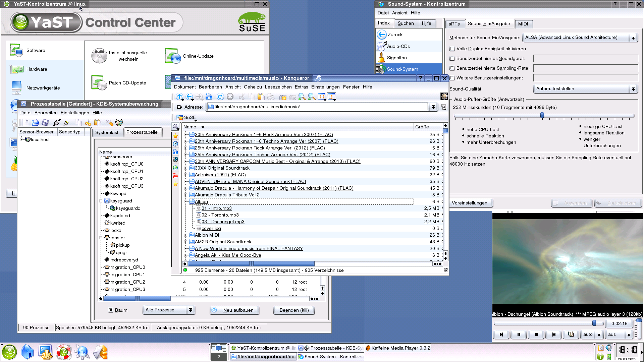Screen dimensions: 644x362
Task: Switch to the aRTs tab
Action: pos(454,24)
